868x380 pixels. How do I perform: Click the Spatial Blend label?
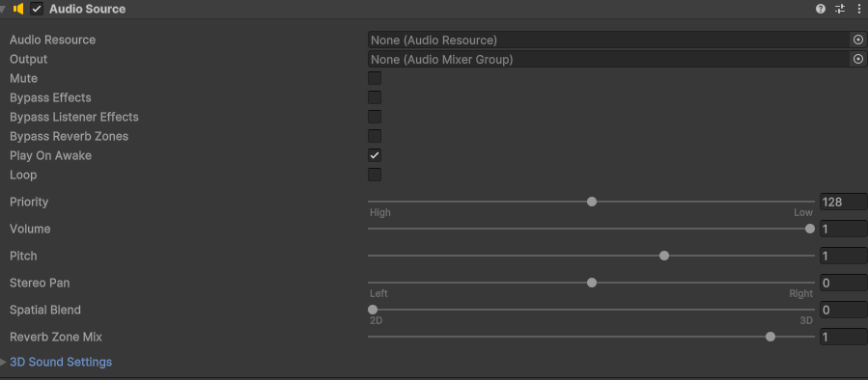tap(45, 310)
